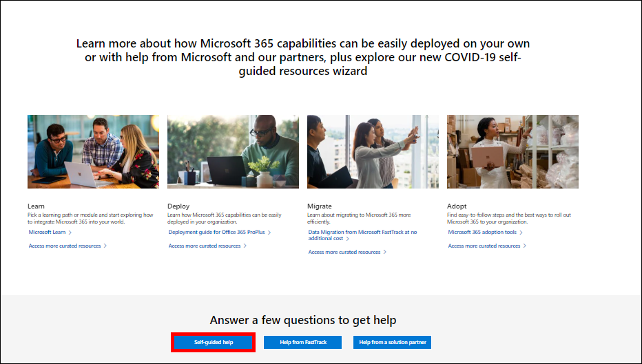Select the Deploy heading

click(178, 206)
